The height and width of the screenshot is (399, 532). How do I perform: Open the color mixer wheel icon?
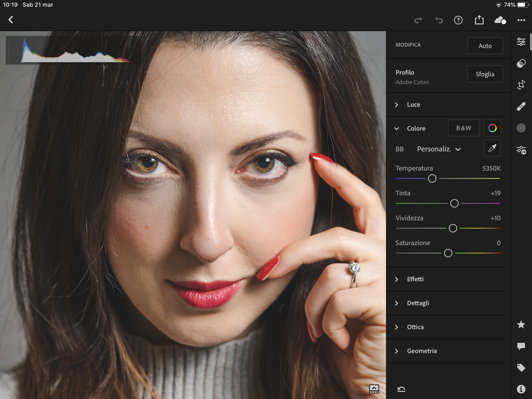pos(492,128)
